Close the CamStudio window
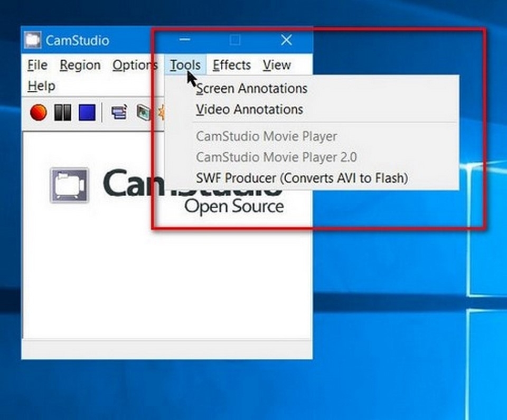 286,40
